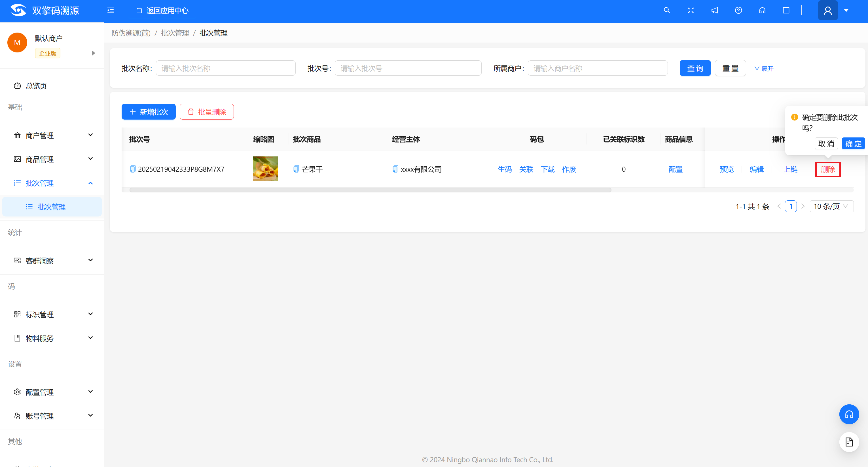The height and width of the screenshot is (467, 868).
Task: Click the 预览 action link
Action: pyautogui.click(x=727, y=169)
